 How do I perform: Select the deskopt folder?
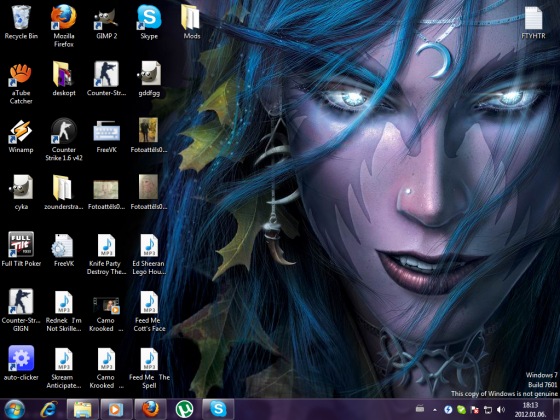tap(64, 79)
